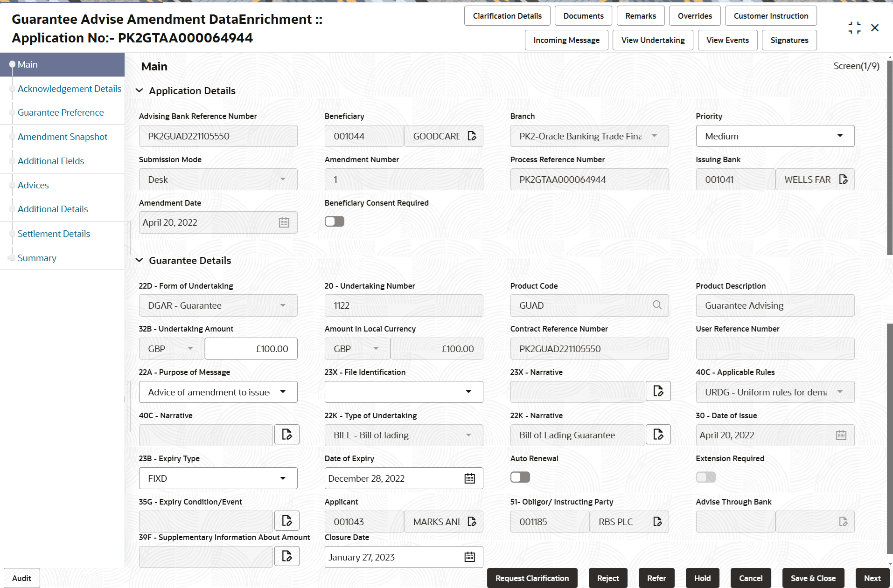Viewport: 893px width, 588px height.
Task: Collapse Application Details section
Action: (139, 90)
